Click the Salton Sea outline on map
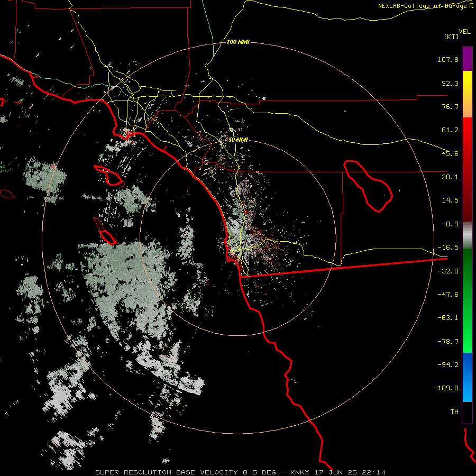 pos(368,186)
